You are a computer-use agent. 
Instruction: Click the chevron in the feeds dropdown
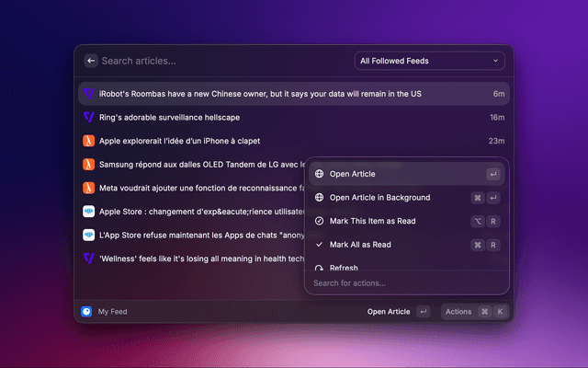[496, 62]
